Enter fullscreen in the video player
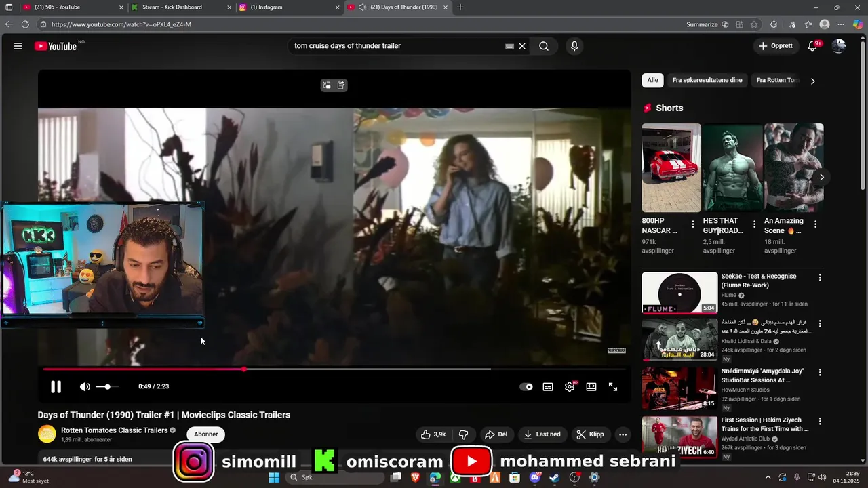 point(613,387)
